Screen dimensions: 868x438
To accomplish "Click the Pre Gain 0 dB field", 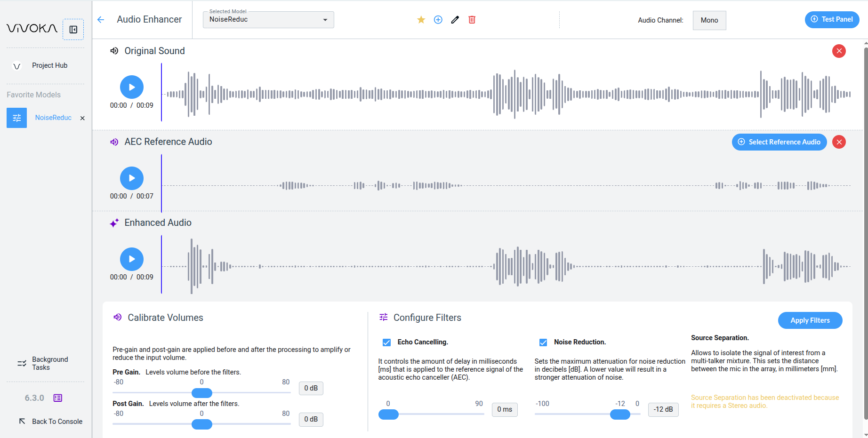I will [x=311, y=388].
